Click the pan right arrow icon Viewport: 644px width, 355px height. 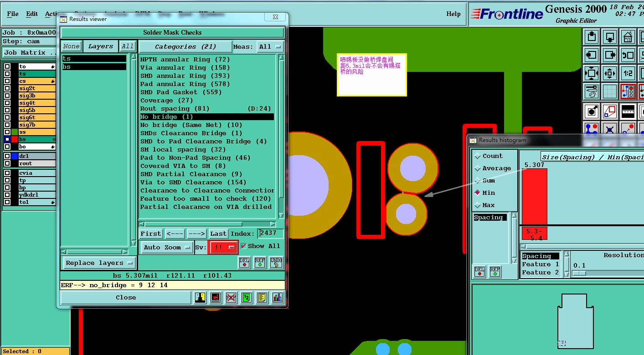pos(610,55)
